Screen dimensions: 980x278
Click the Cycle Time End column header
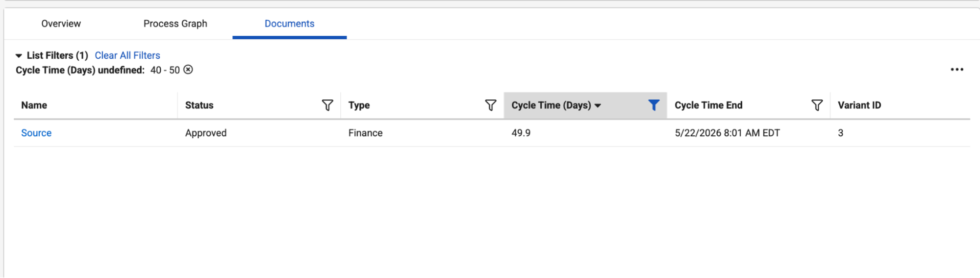pos(708,105)
